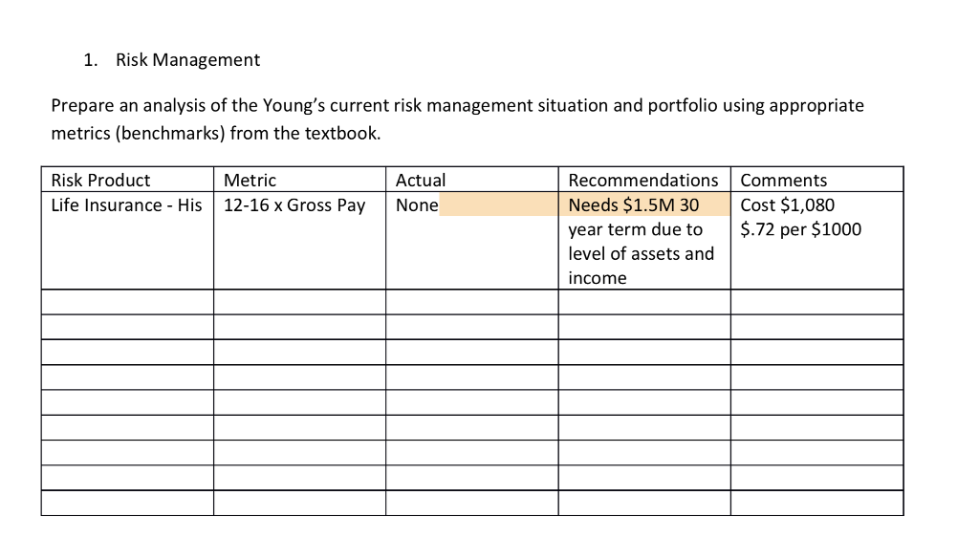Select the "Recommendations" header cell
Screen dimensions: 979x560
(x=642, y=180)
